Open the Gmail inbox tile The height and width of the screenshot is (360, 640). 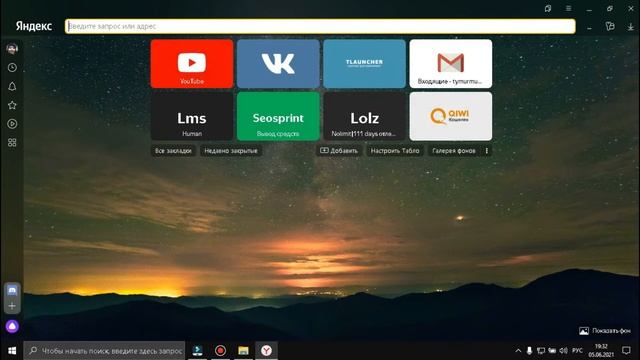[451, 64]
